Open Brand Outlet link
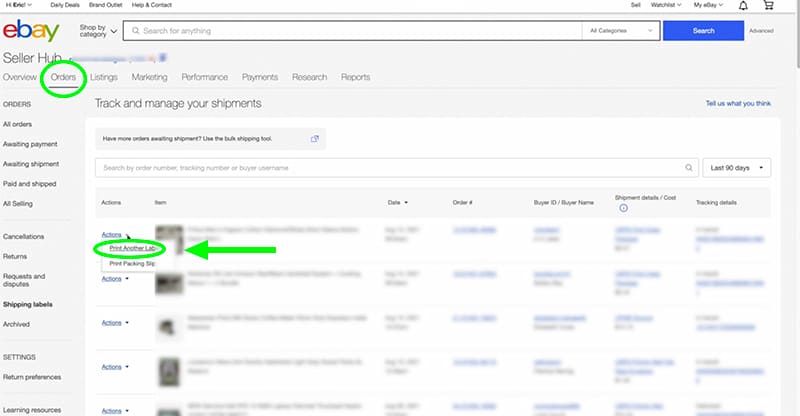 106,5
